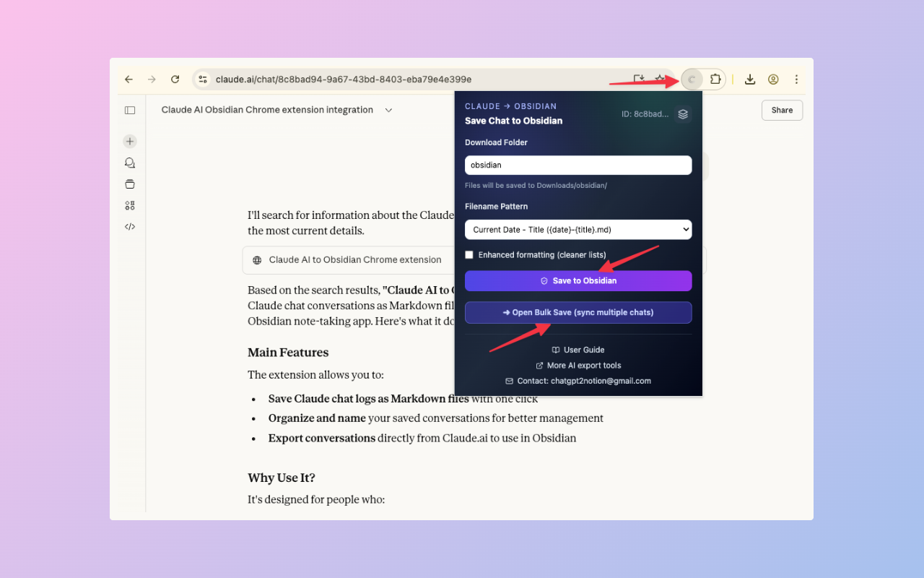Viewport: 924px width, 578px height.
Task: Click the 'Why Use It?' heading
Action: click(x=282, y=478)
